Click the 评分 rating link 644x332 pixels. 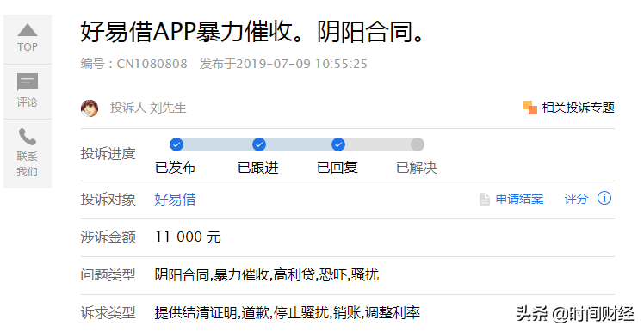(576, 199)
